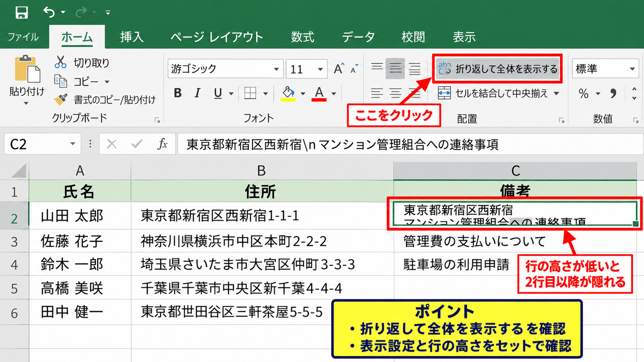
Task: Click the 書式のコピー/貼り付け format painter
Action: coord(104,100)
